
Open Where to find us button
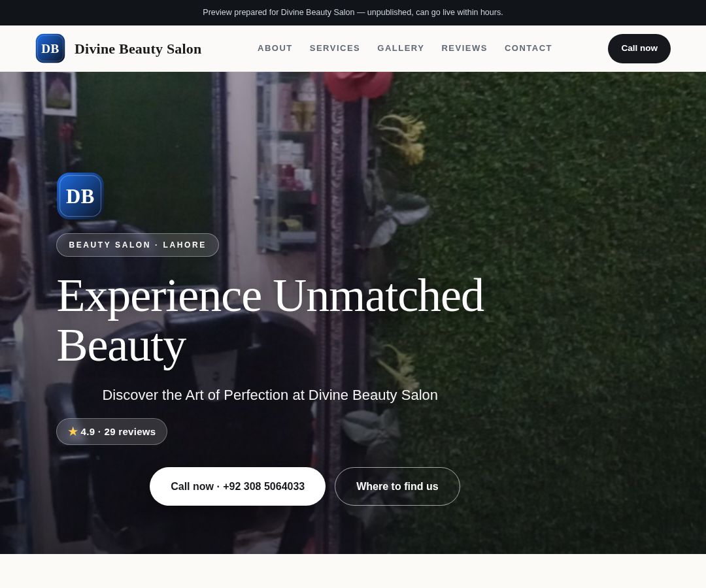click(397, 486)
